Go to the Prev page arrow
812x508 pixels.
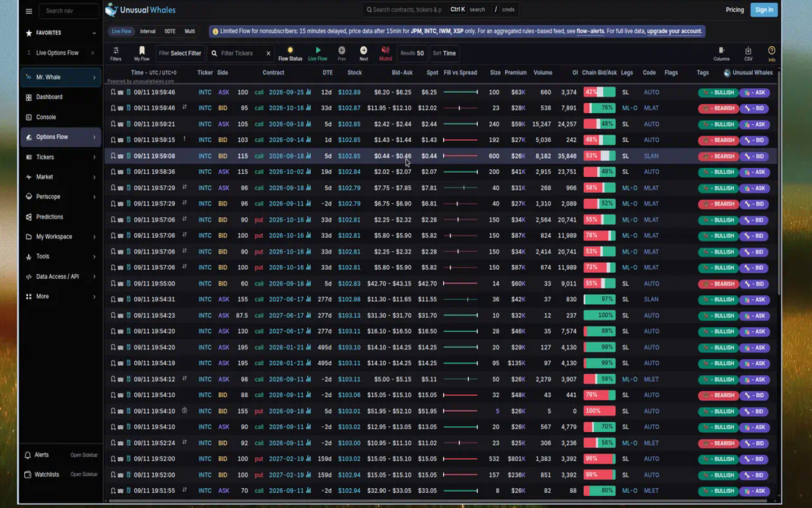(342, 53)
